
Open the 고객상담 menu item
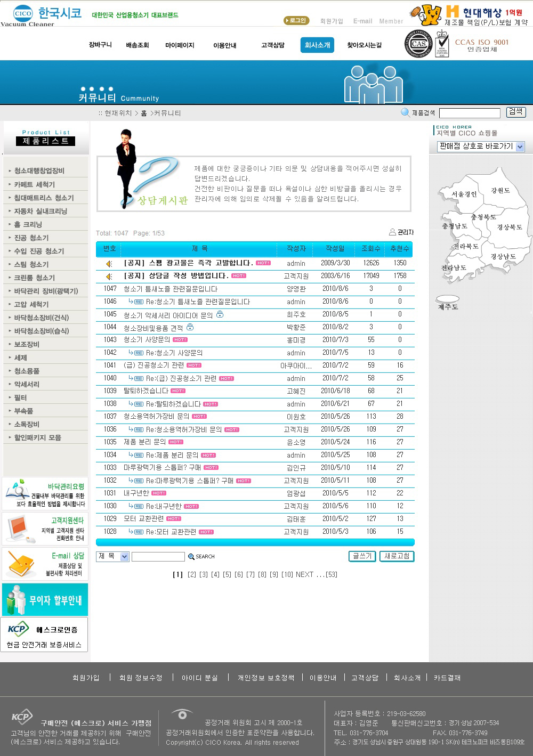(x=272, y=45)
